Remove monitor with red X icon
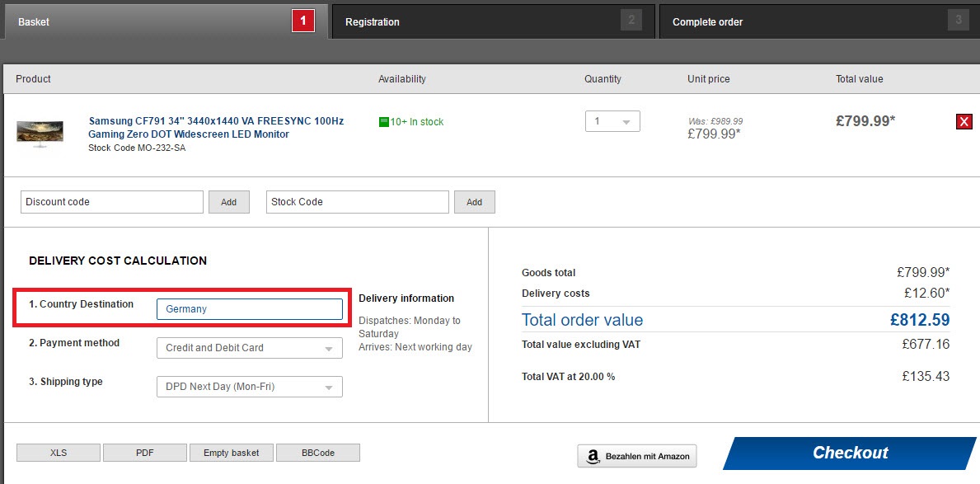The height and width of the screenshot is (484, 980). pyautogui.click(x=964, y=122)
